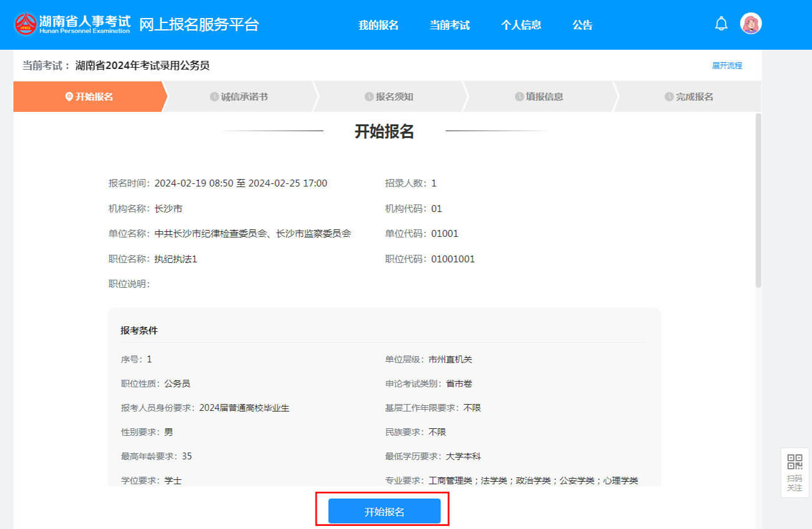The image size is (812, 529).
Task: Click position name 执纪执法1
Action: click(176, 259)
